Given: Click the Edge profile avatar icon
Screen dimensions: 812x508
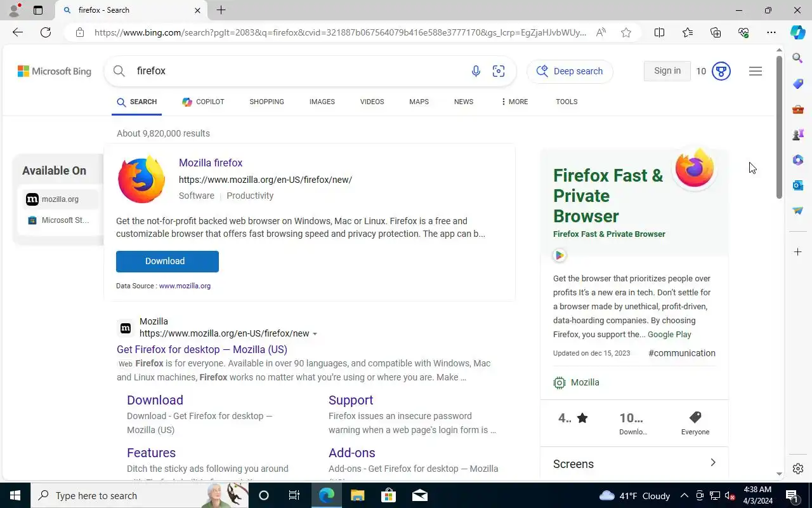Looking at the screenshot, I should [x=14, y=10].
